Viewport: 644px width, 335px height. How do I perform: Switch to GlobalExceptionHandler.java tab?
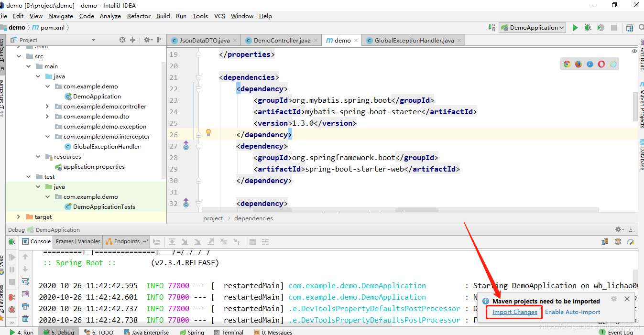(x=413, y=41)
